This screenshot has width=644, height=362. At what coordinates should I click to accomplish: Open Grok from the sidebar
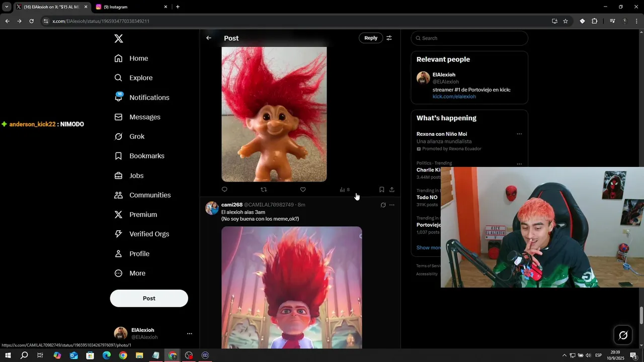tap(129, 137)
